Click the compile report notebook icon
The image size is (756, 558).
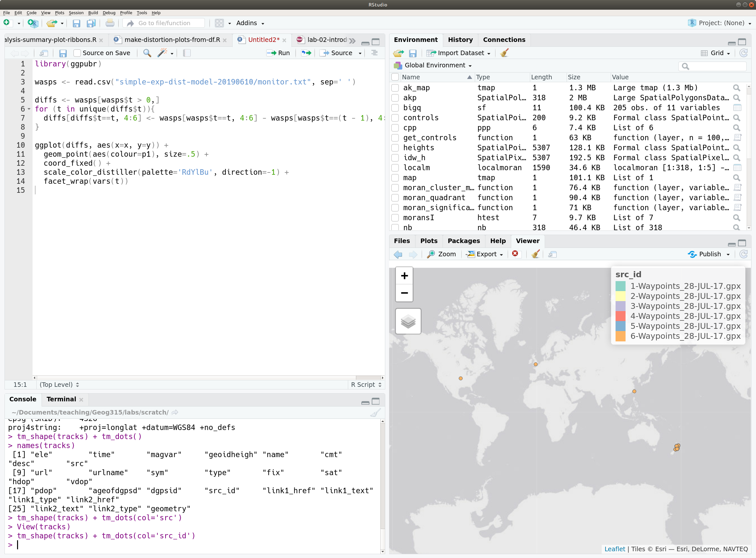pos(187,53)
